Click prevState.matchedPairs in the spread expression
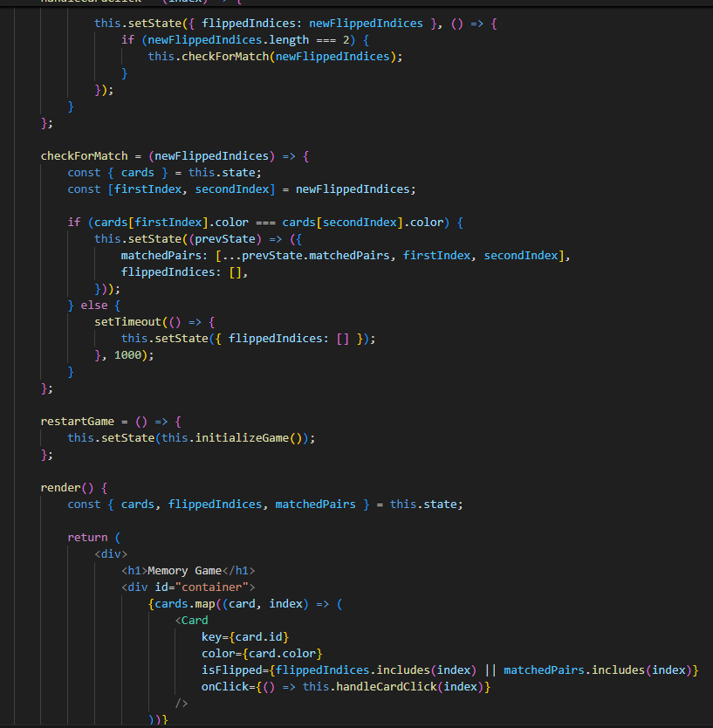Image resolution: width=713 pixels, height=728 pixels. click(x=316, y=256)
